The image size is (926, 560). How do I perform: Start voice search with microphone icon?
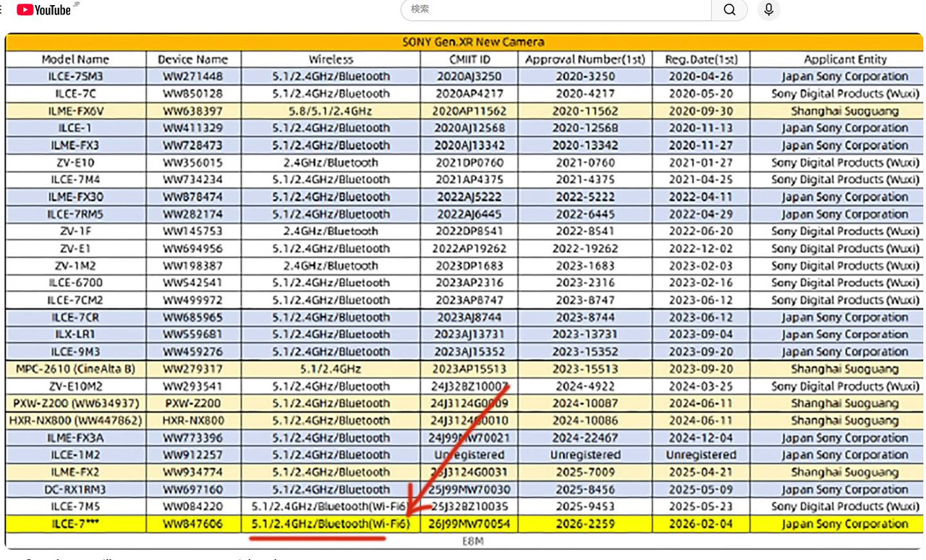pyautogui.click(x=768, y=9)
